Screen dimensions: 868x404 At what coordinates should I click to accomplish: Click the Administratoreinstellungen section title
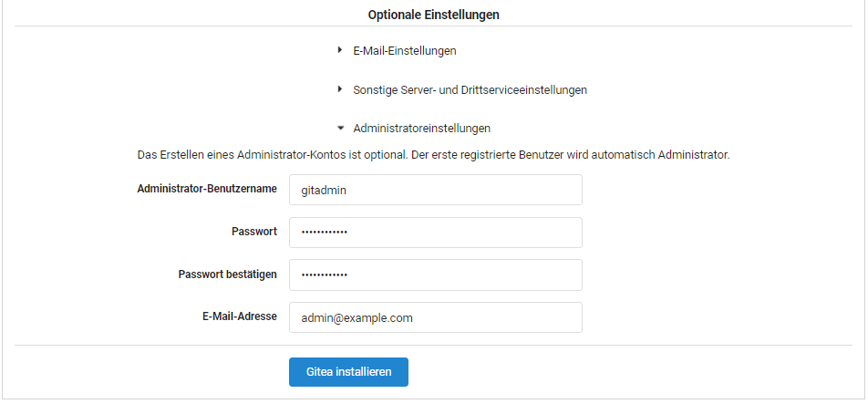(421, 129)
